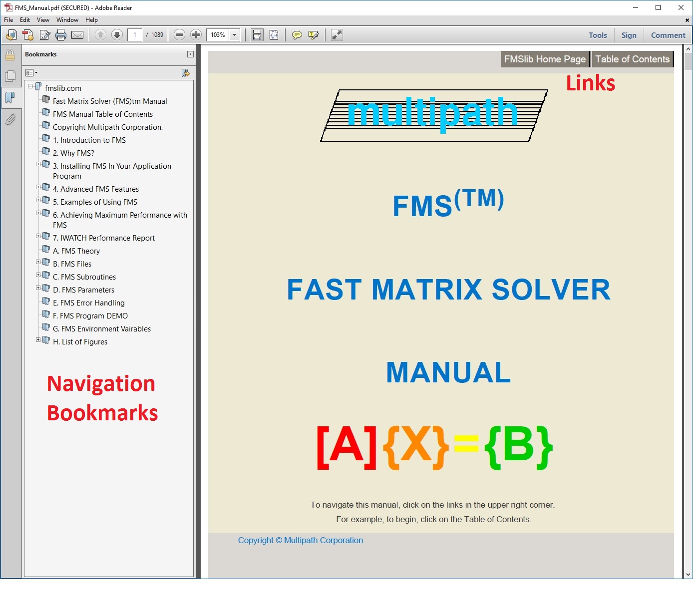Click the find current bookmark icon

point(185,73)
